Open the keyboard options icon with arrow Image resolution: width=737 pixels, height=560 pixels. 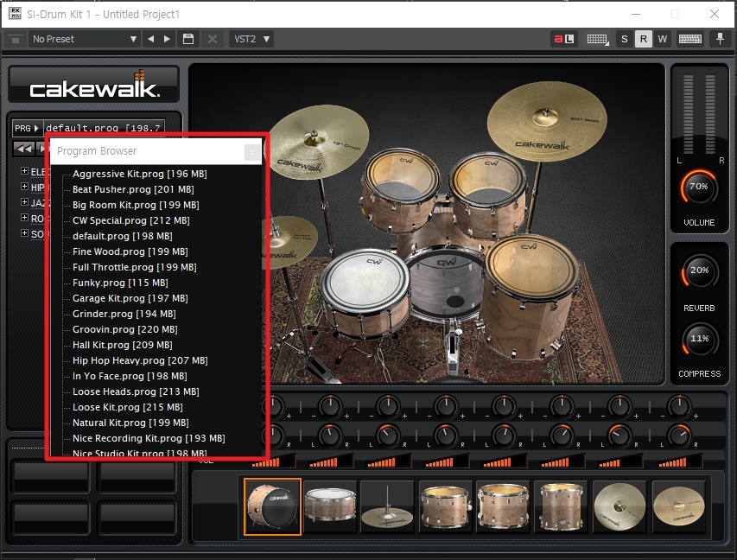597,39
